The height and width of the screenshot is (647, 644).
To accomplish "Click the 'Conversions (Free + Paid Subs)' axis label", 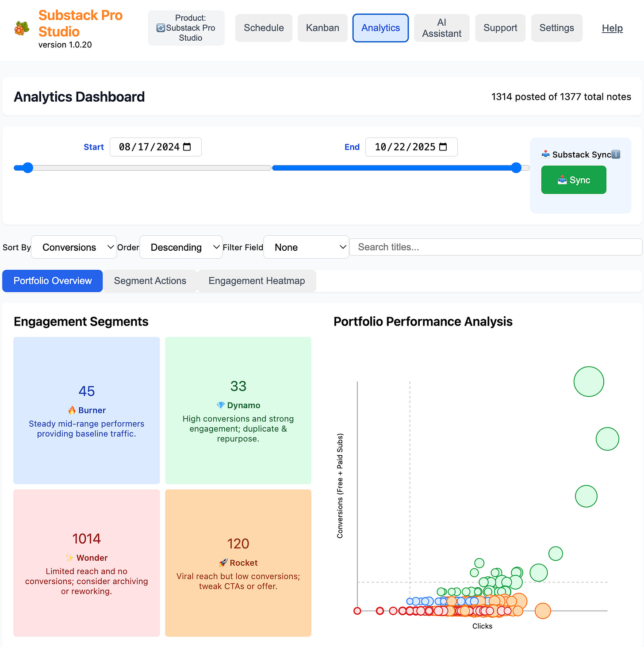I will click(340, 486).
